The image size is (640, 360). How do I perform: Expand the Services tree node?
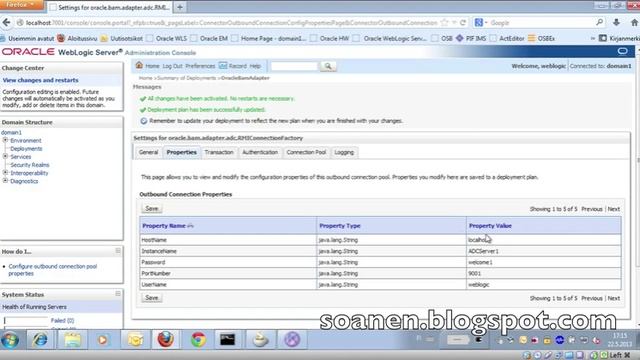pos(5,156)
